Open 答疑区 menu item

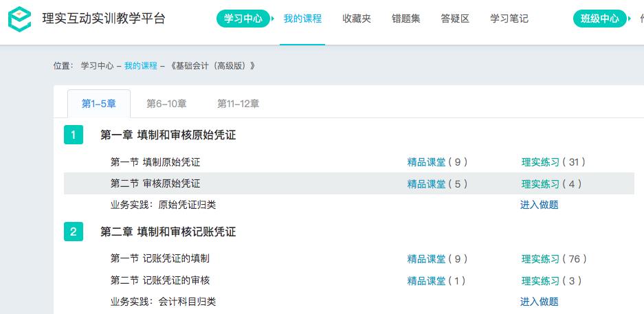pyautogui.click(x=455, y=19)
